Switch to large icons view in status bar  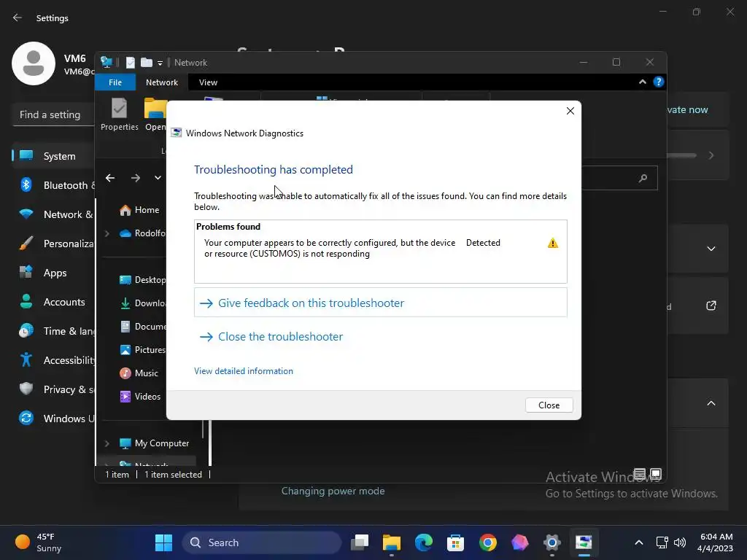[x=656, y=474]
